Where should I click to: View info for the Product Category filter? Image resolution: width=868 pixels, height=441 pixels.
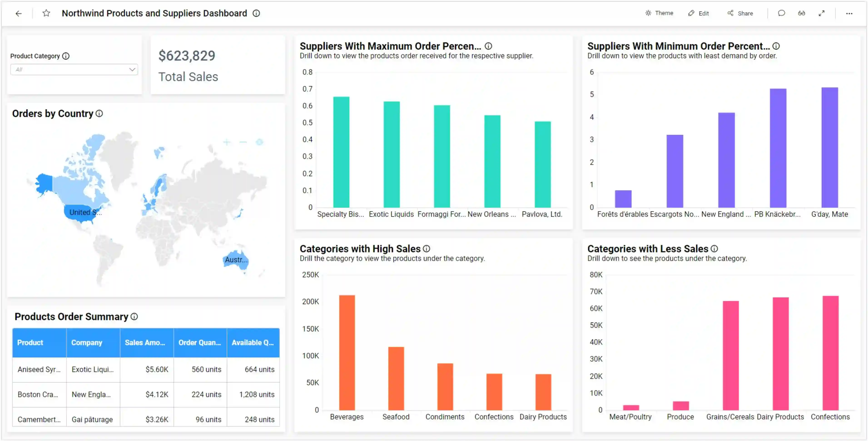pyautogui.click(x=66, y=56)
